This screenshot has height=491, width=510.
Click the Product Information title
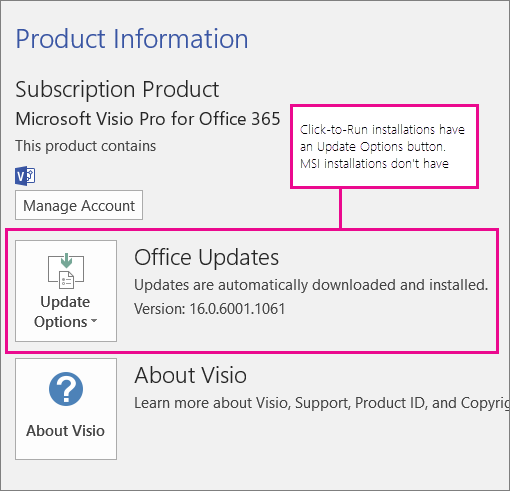coord(132,39)
